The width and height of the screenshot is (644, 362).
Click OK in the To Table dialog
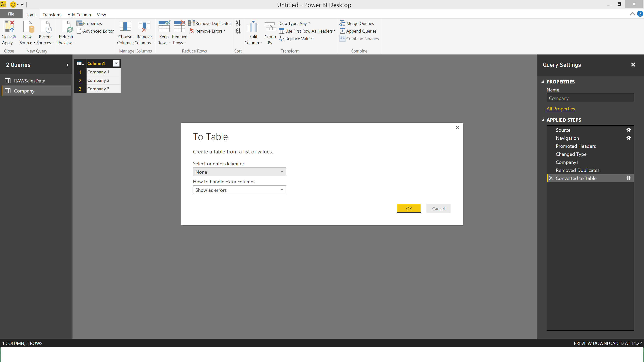tap(409, 208)
